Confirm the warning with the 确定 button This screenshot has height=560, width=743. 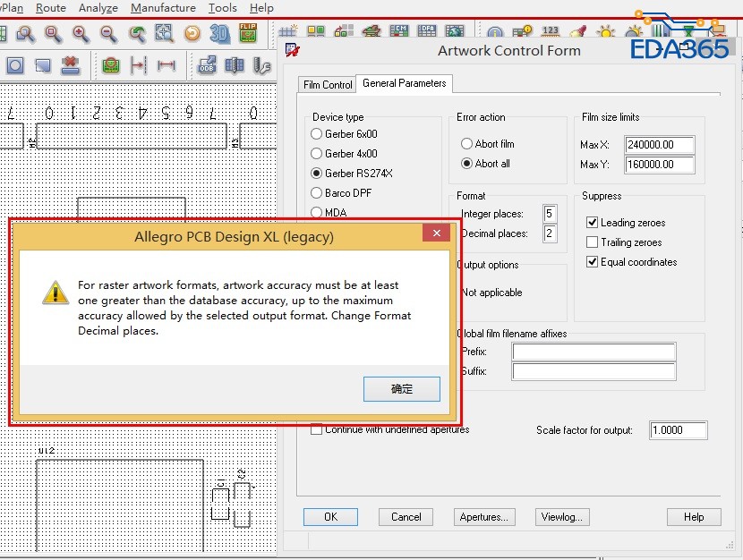[x=402, y=389]
